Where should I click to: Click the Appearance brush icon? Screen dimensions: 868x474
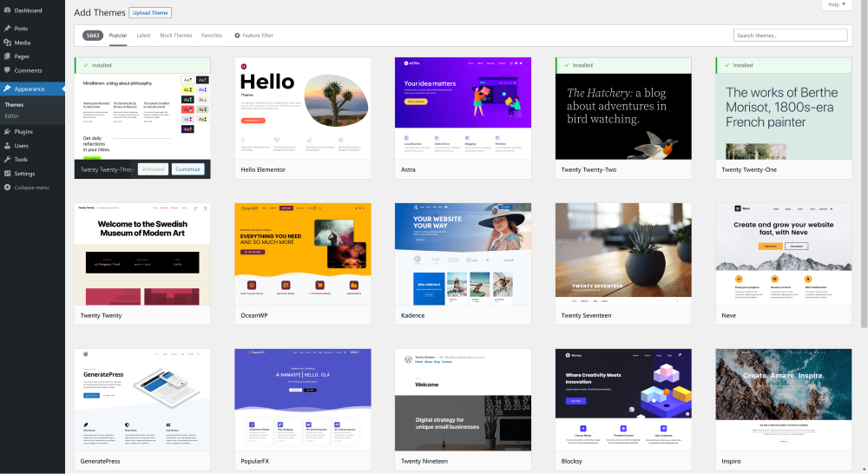(7, 89)
